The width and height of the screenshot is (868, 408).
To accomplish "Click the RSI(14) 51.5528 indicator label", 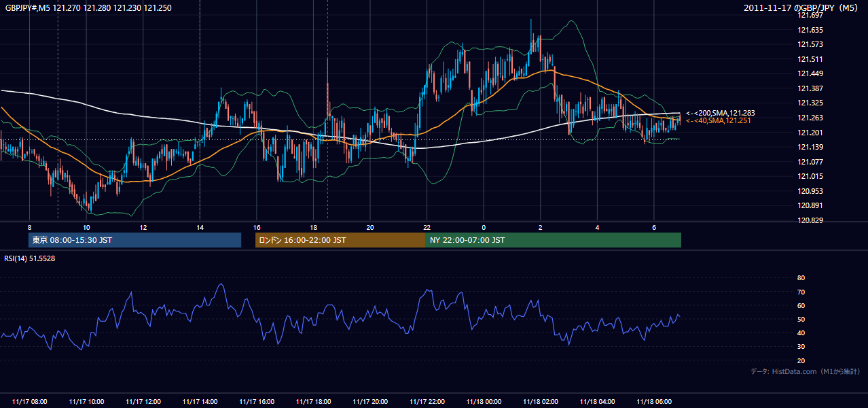I will coord(30,258).
